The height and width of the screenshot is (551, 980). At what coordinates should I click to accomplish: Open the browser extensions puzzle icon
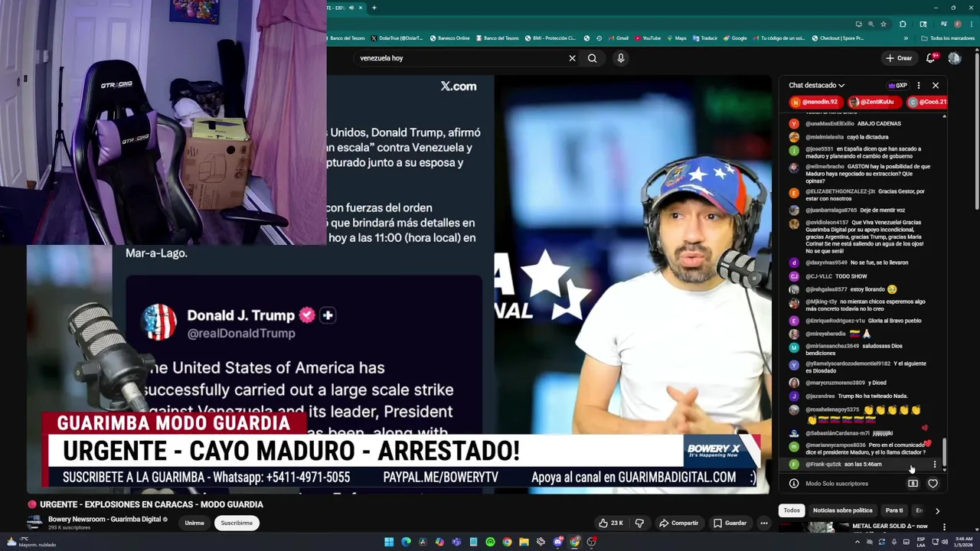(903, 24)
